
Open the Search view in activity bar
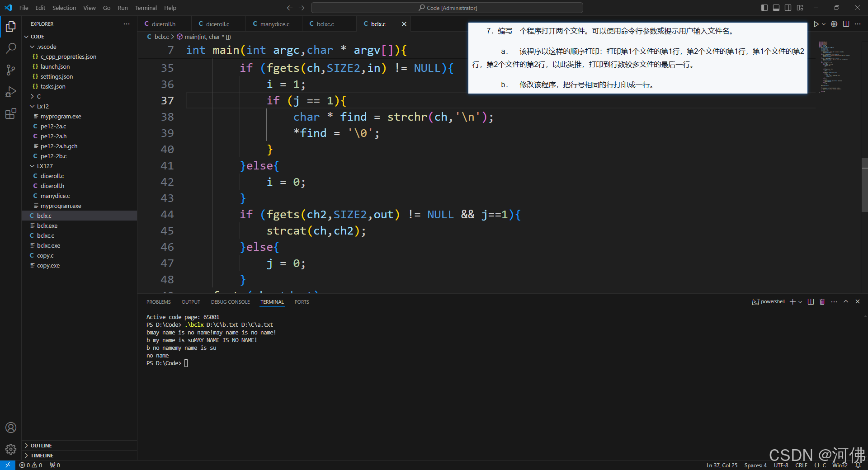[x=11, y=48]
